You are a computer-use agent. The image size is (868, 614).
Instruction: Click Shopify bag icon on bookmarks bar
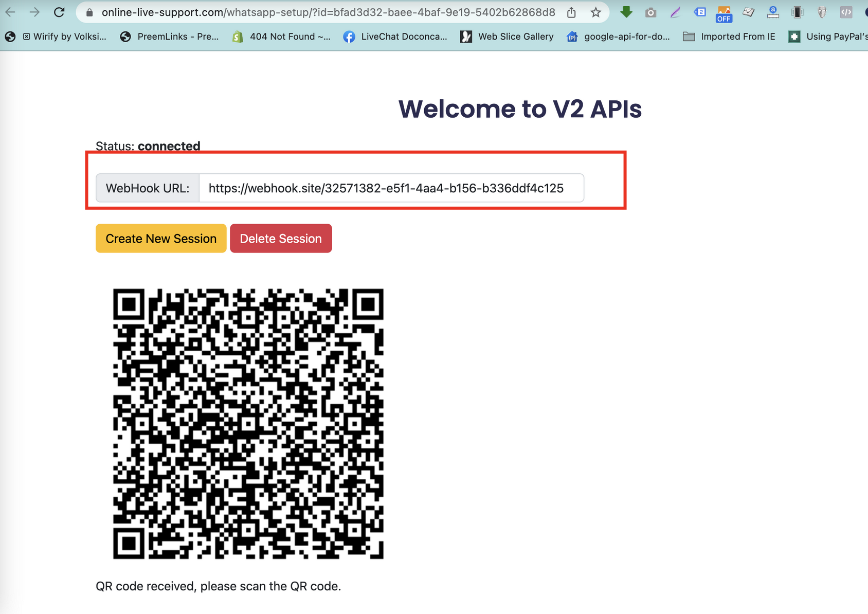click(238, 37)
